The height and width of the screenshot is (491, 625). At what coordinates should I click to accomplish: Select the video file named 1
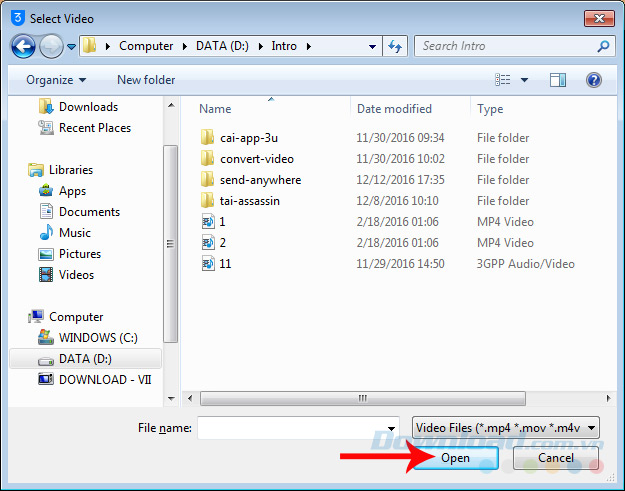coord(222,222)
